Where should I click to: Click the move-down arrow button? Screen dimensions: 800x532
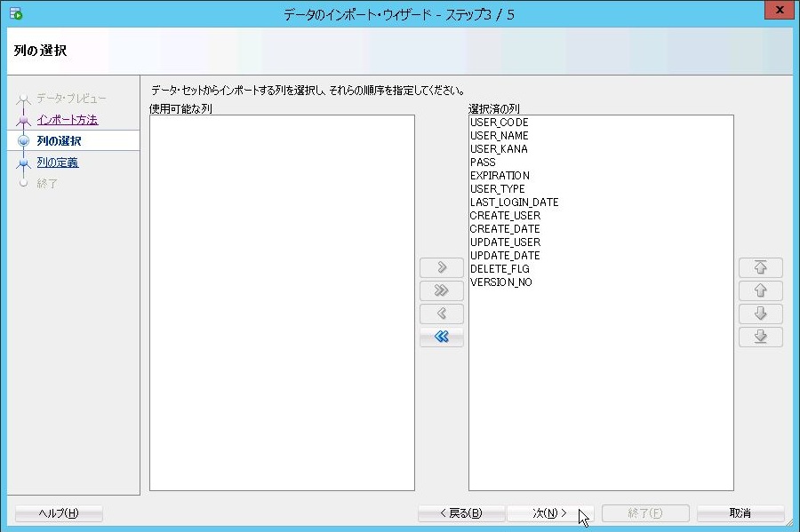pyautogui.click(x=760, y=314)
